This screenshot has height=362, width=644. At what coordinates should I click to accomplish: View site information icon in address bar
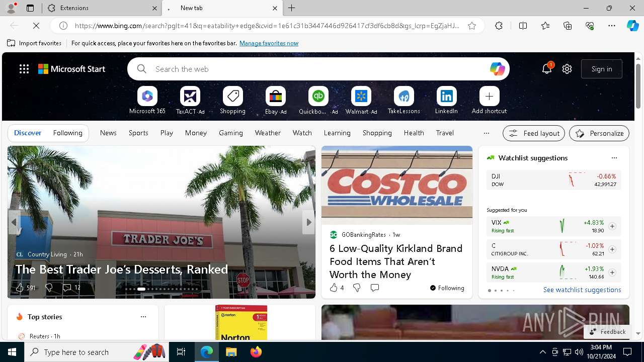pos(63,26)
